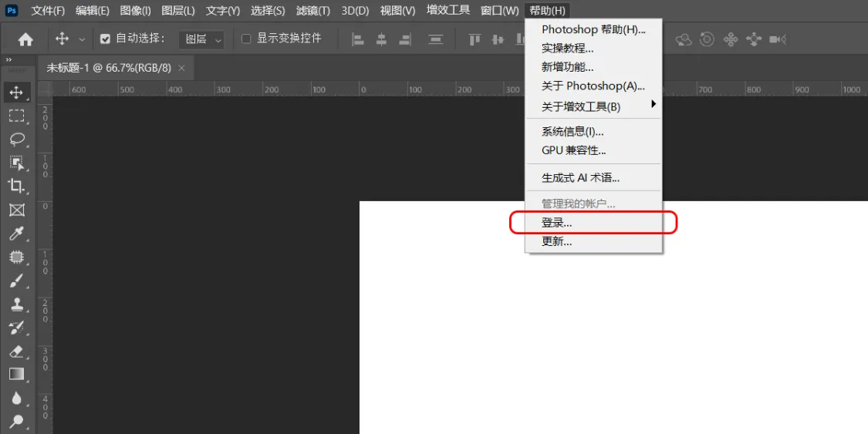
Task: Click the 3D slide camera icon
Action: (x=754, y=39)
